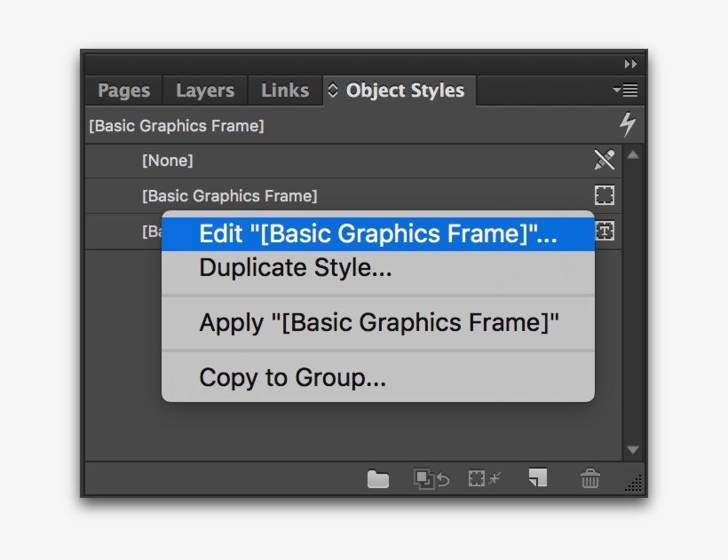
Task: Open the Quick Apply lightning icon
Action: point(628,125)
